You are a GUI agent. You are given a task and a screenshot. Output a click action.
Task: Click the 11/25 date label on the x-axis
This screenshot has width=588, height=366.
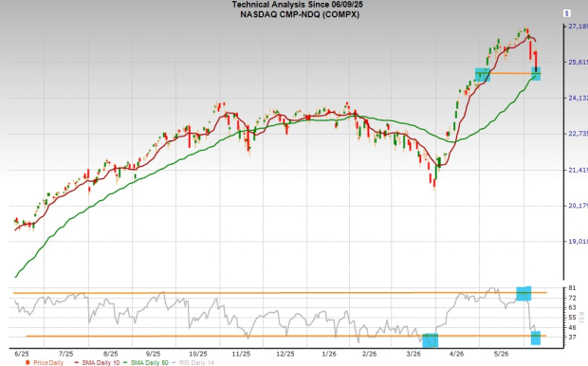pos(242,354)
